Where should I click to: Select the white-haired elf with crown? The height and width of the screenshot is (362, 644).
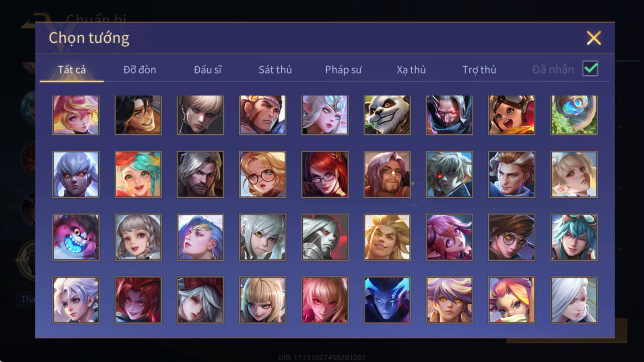point(325,115)
